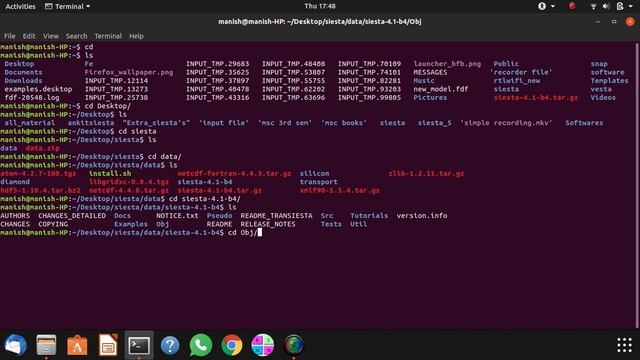Open the system menu dropdown arrow
The height and width of the screenshot is (360, 640).
coord(631,6)
